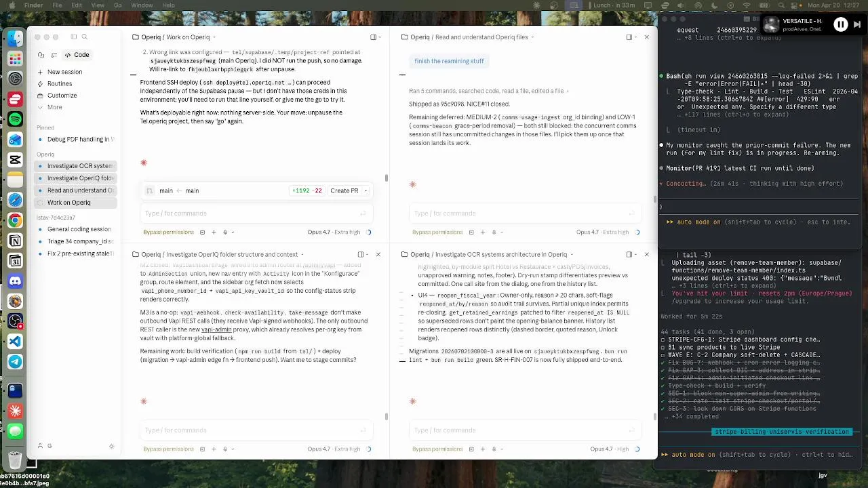Toggle split layout icon in OCR systems architecture pane
Image resolution: width=868 pixels, height=488 pixels.
(630, 254)
